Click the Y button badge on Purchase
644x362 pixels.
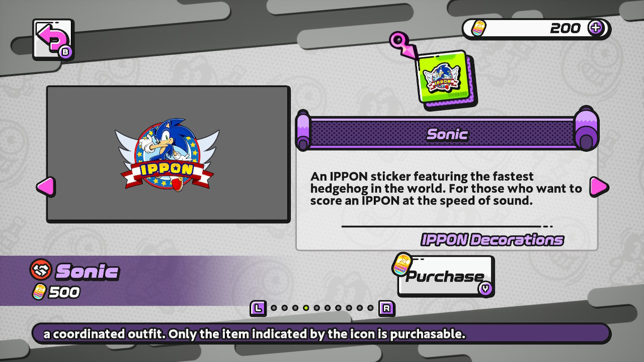coord(485,289)
